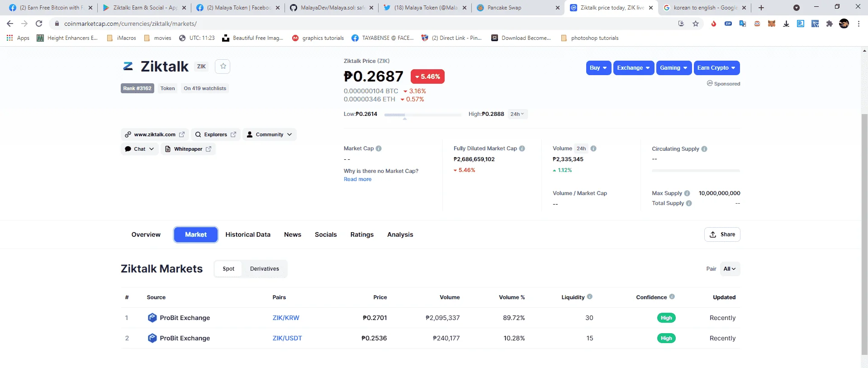Image resolution: width=868 pixels, height=368 pixels.
Task: Open the Chrome three-dot menu
Action: (859, 24)
